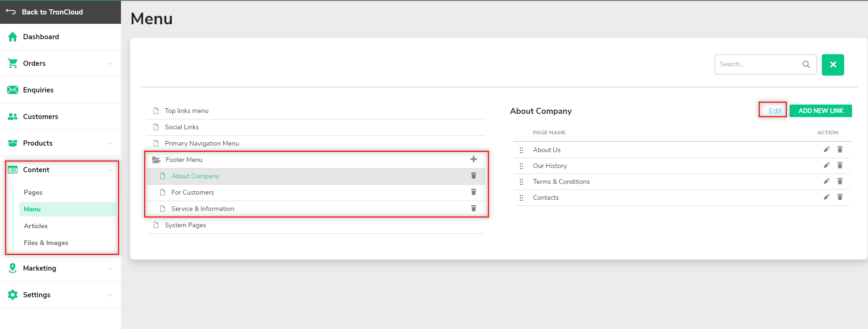Image resolution: width=868 pixels, height=329 pixels.
Task: Open the Pages submenu item
Action: (33, 192)
